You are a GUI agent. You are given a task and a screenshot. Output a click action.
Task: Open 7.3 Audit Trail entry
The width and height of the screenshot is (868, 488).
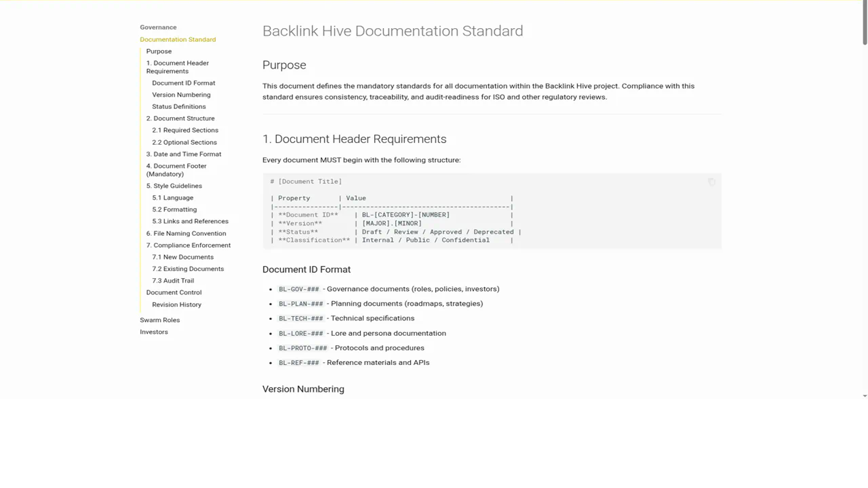[x=173, y=281]
